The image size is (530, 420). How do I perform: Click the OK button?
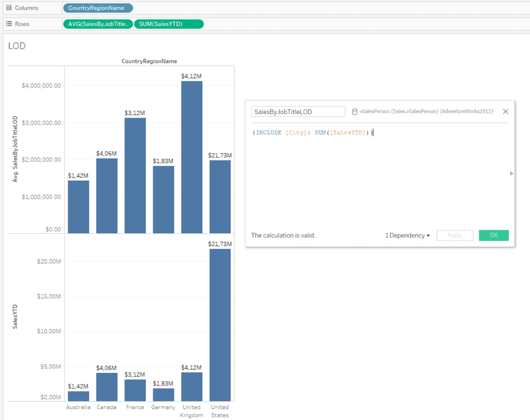[493, 235]
